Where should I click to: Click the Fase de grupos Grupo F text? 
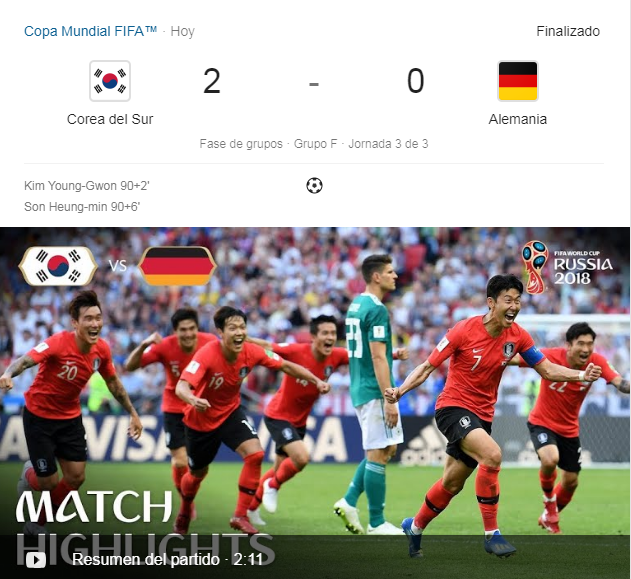pyautogui.click(x=268, y=144)
